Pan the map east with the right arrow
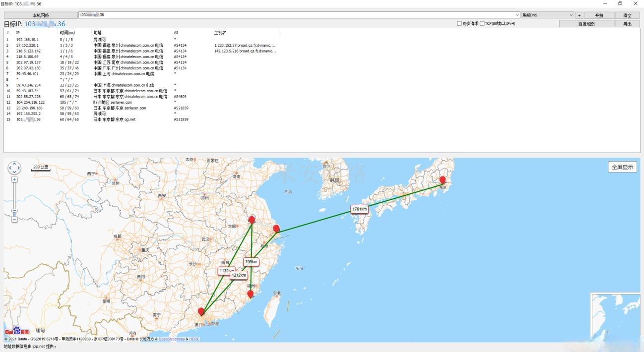The image size is (644, 352). click(19, 168)
